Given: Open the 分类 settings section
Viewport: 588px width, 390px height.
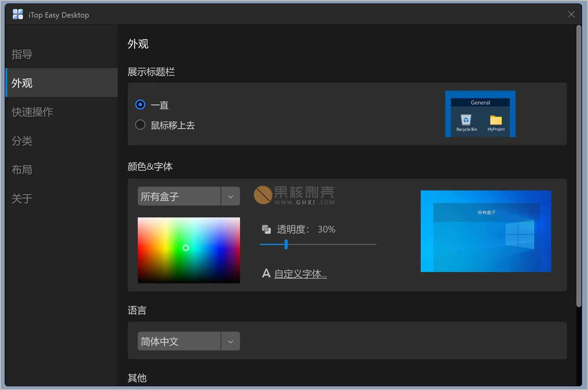Looking at the screenshot, I should point(22,141).
